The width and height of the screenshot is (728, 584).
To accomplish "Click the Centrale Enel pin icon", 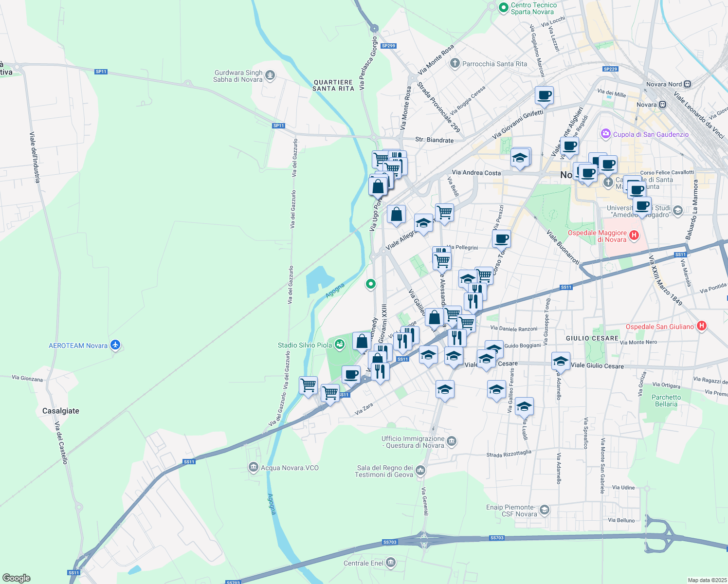I will tap(391, 563).
